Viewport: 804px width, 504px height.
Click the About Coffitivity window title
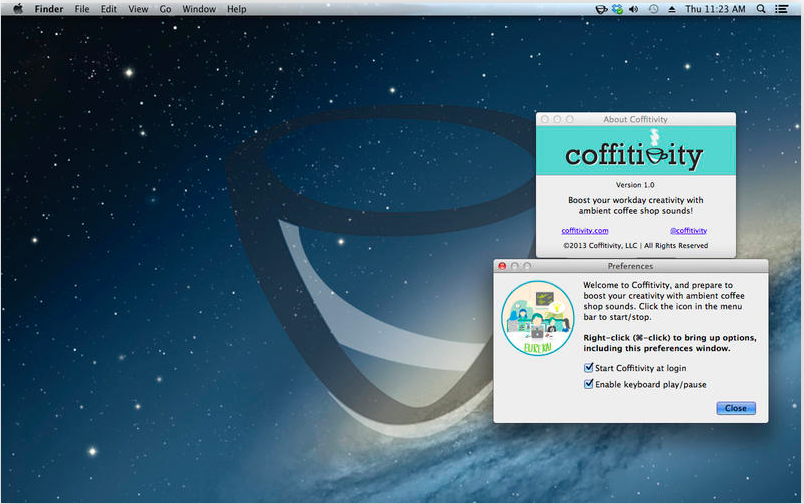[x=635, y=119]
